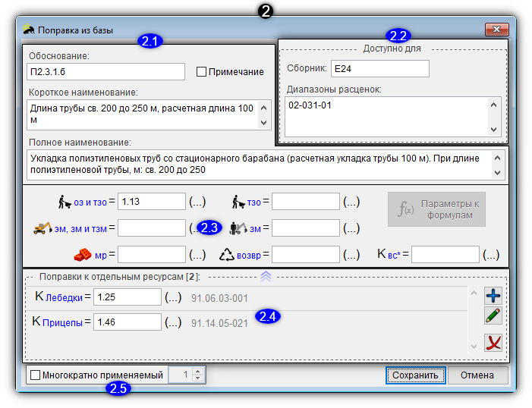The image size is (532, 408).
Task: Click the 'Обоснование' input field
Action: point(105,71)
